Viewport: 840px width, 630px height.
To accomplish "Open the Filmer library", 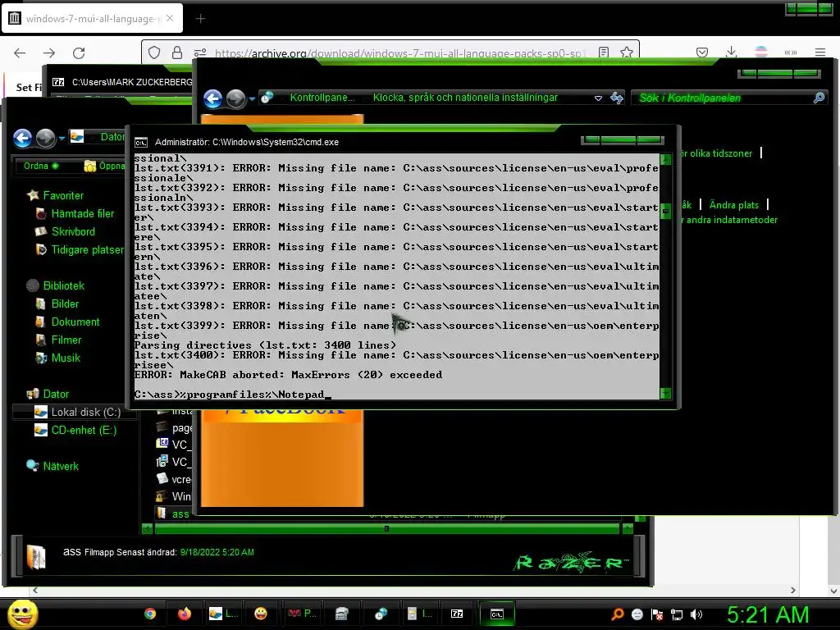I will [66, 340].
